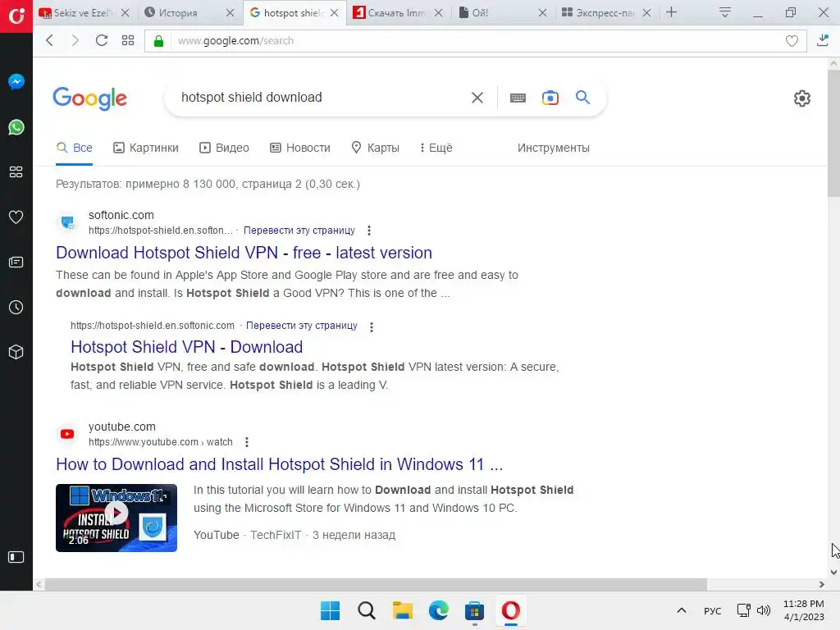Viewport: 840px width, 630px height.
Task: Open Speed Dial from the sidebar
Action: [x=16, y=172]
